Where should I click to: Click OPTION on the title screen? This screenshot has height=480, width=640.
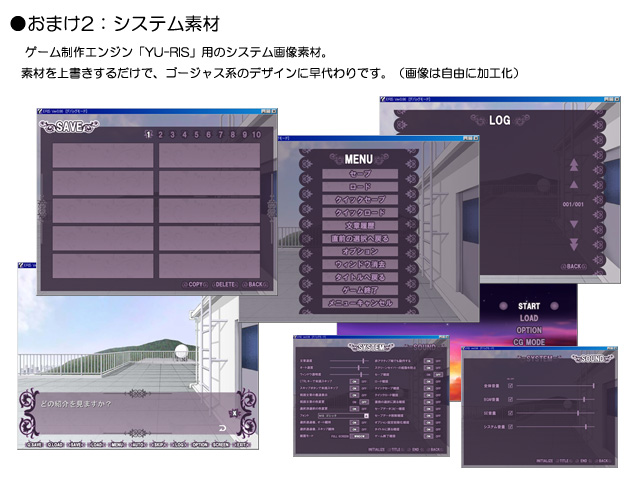coord(529,330)
